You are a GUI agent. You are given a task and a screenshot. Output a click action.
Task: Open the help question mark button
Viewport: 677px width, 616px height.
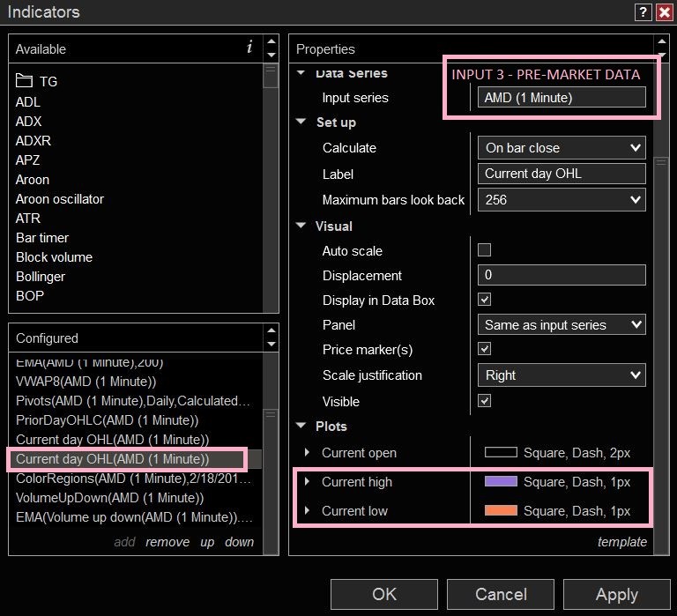pos(643,12)
